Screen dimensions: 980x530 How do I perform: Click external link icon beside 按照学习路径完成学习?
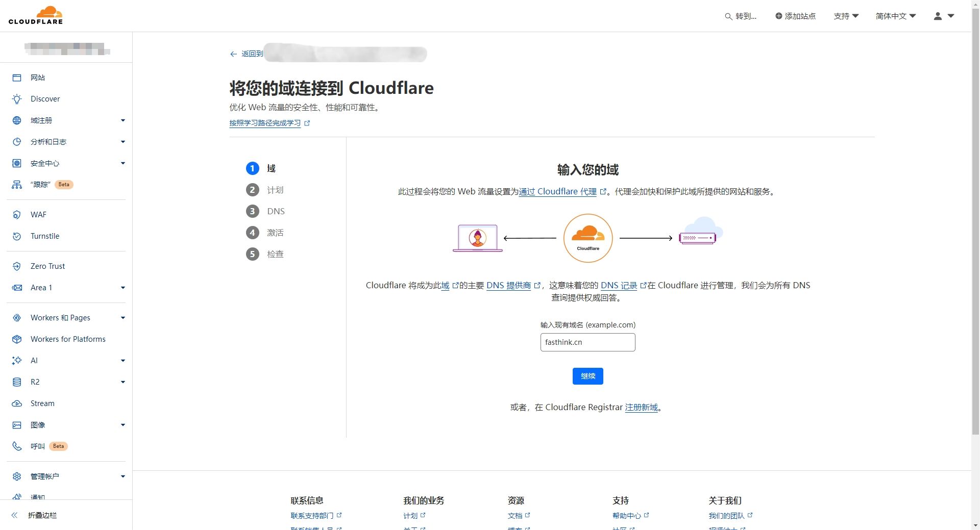point(307,123)
